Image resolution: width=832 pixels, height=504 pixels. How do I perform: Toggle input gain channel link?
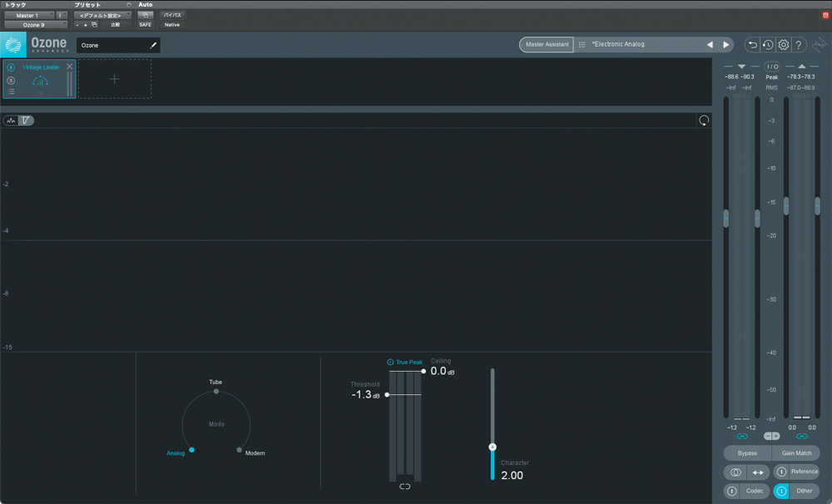click(742, 436)
